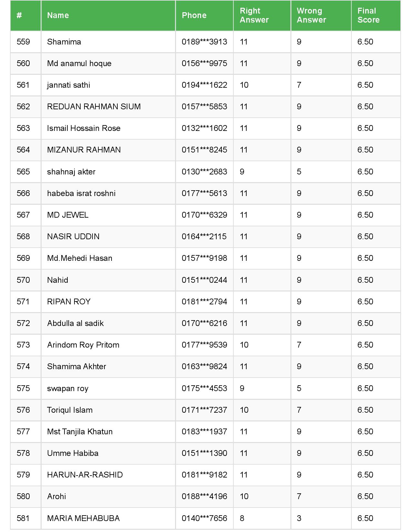The width and height of the screenshot is (411, 532).
Task: Click phone number 0194***1622
Action: (x=204, y=85)
